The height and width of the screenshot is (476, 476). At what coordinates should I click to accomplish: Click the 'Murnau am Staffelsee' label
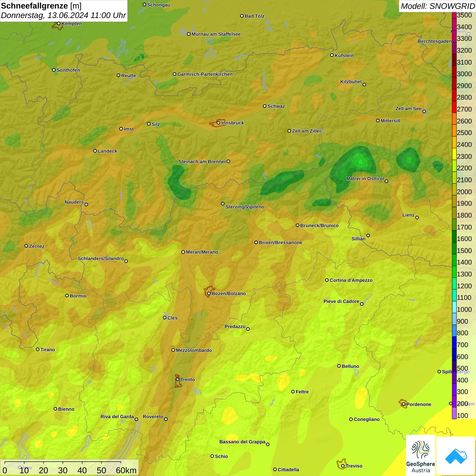click(216, 34)
